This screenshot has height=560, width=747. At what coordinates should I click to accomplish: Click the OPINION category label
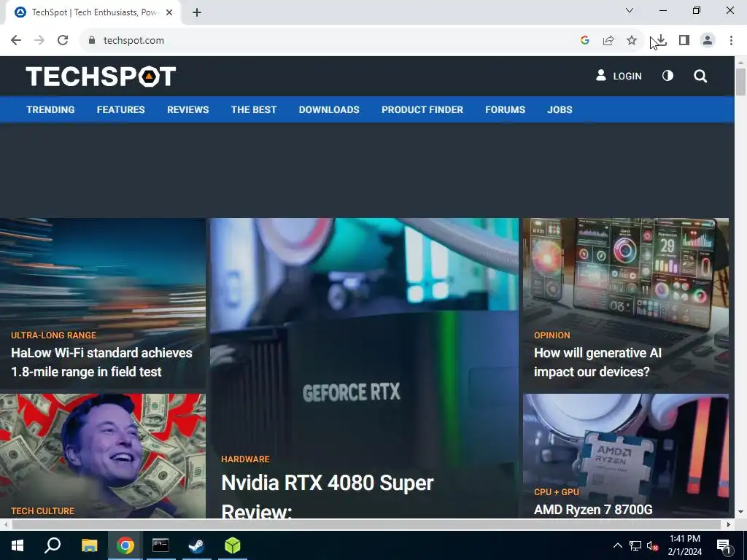coord(551,335)
